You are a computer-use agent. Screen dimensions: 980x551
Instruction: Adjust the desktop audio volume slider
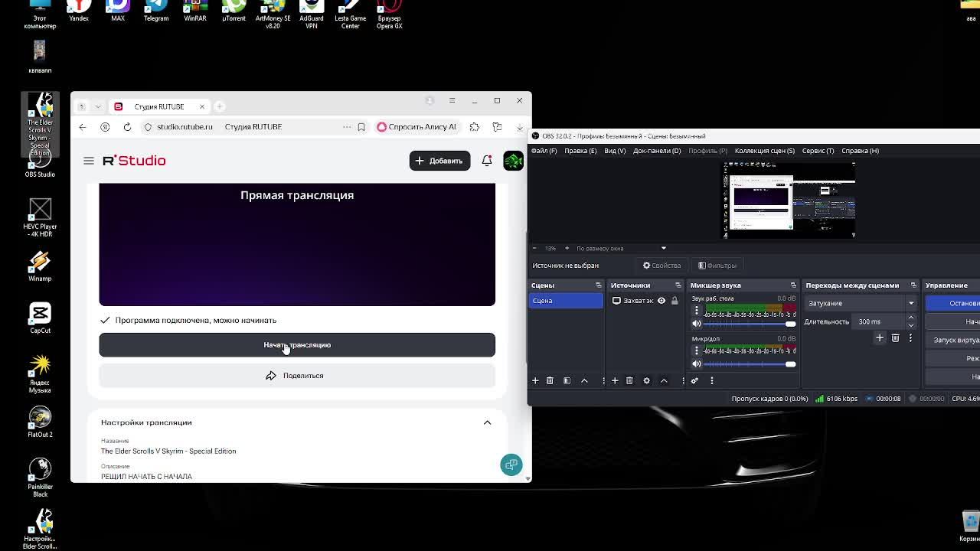(x=750, y=324)
